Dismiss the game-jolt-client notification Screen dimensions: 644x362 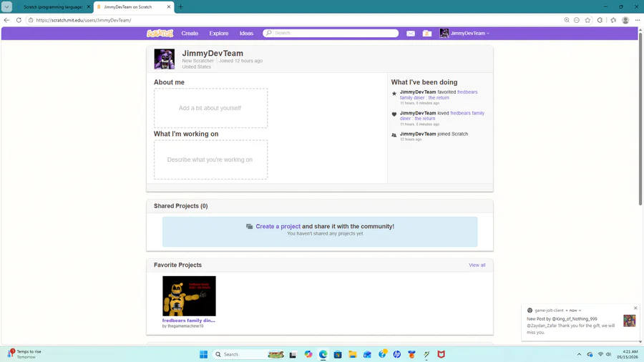(635, 308)
